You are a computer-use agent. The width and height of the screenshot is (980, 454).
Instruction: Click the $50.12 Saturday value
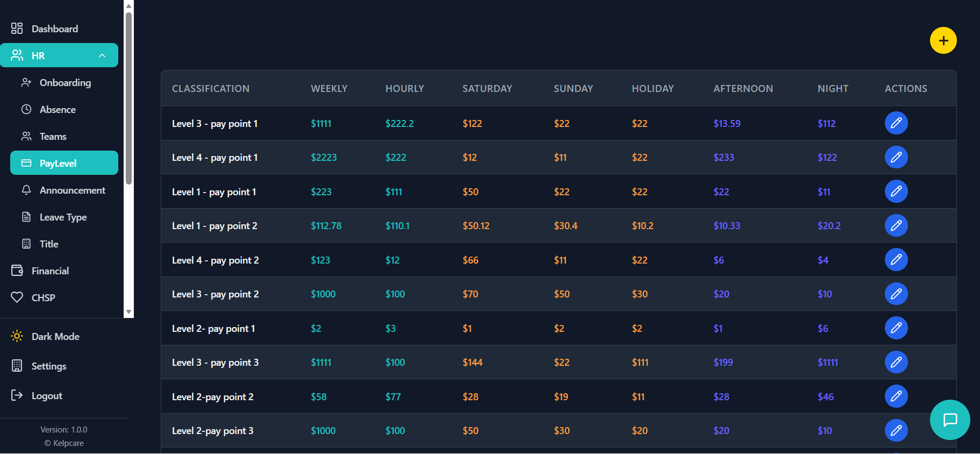476,226
